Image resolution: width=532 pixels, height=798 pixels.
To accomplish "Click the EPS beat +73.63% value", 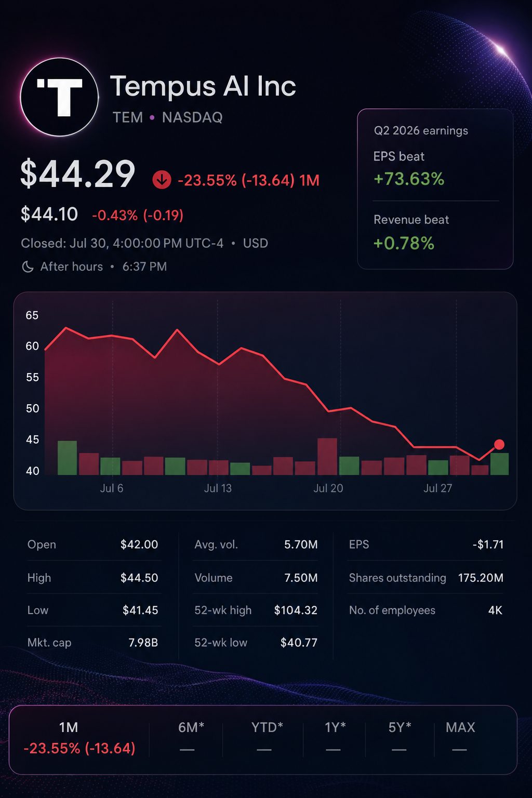I will point(409,179).
